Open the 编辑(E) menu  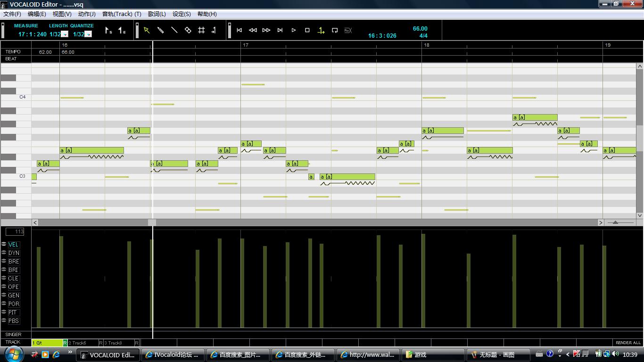point(37,14)
